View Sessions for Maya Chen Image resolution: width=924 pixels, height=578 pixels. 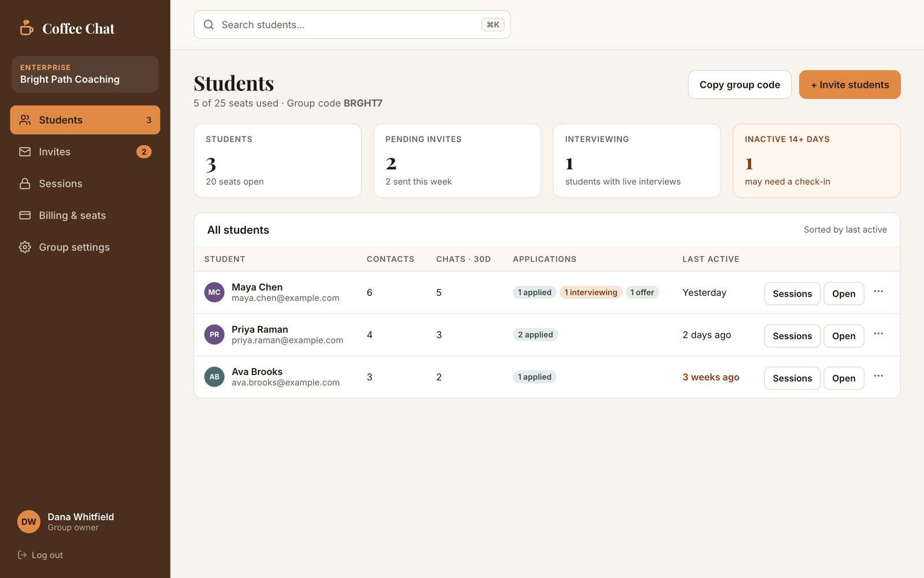point(792,294)
